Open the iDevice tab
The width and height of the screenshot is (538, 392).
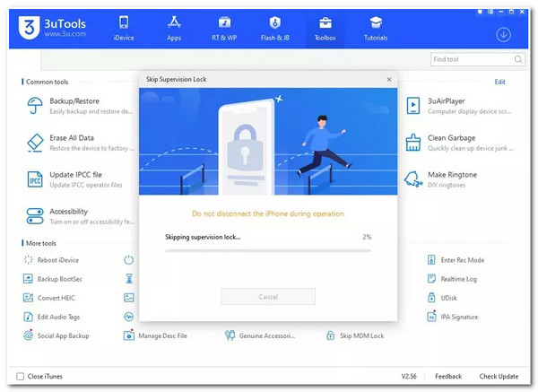[124, 29]
